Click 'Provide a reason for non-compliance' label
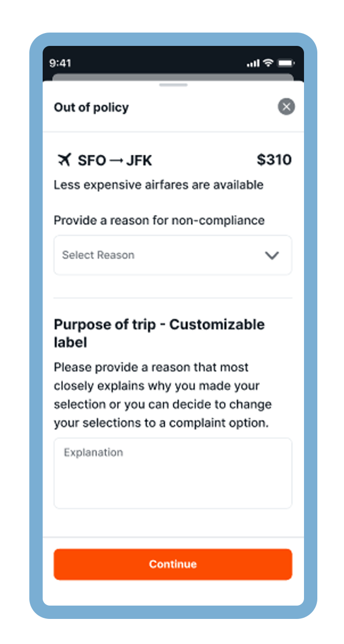The height and width of the screenshot is (644, 344). pos(159,220)
